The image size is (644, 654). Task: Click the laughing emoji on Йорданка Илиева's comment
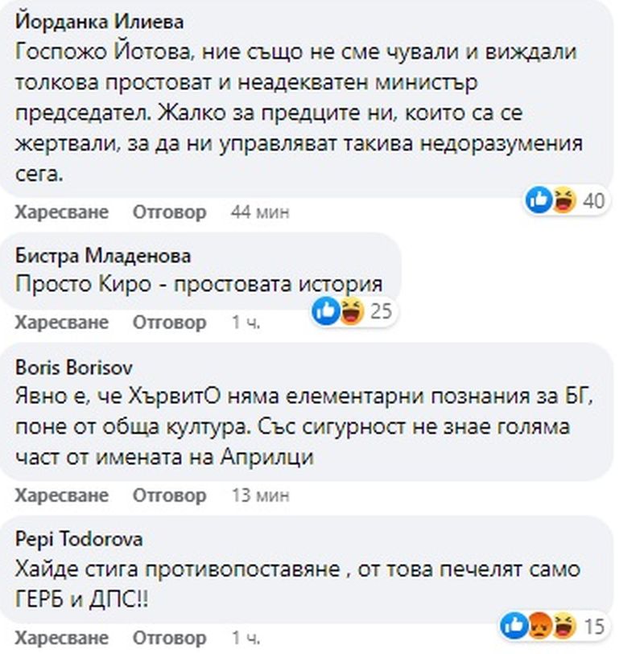coord(564,199)
